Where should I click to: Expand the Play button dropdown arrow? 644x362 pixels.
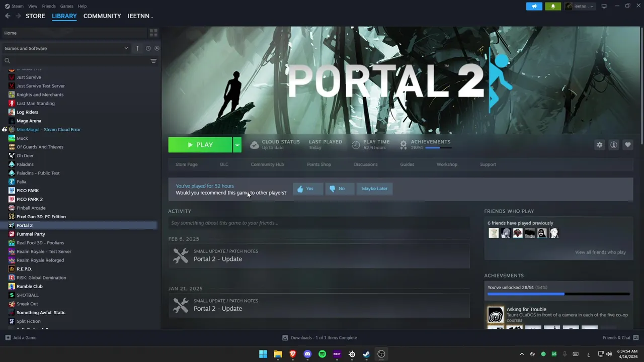[x=237, y=145]
